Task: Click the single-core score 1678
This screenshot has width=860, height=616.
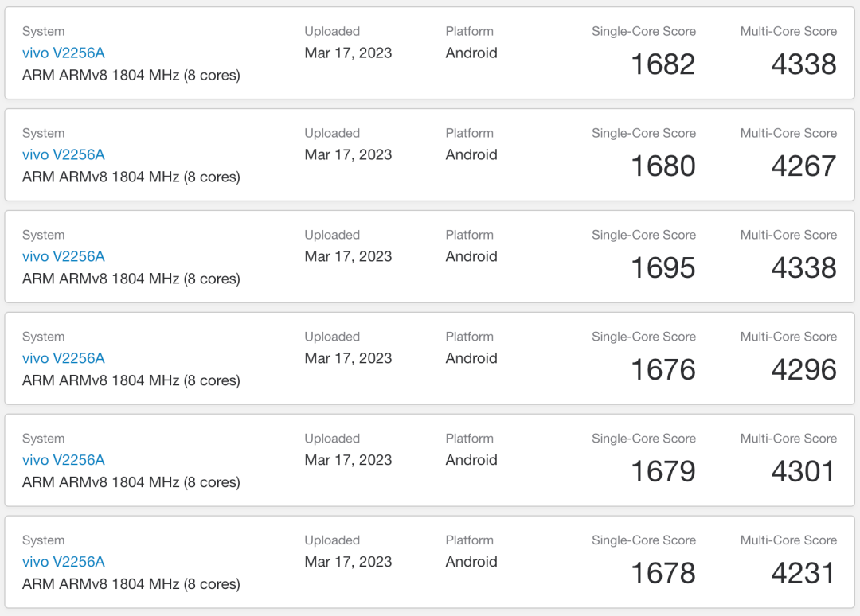Action: tap(663, 574)
